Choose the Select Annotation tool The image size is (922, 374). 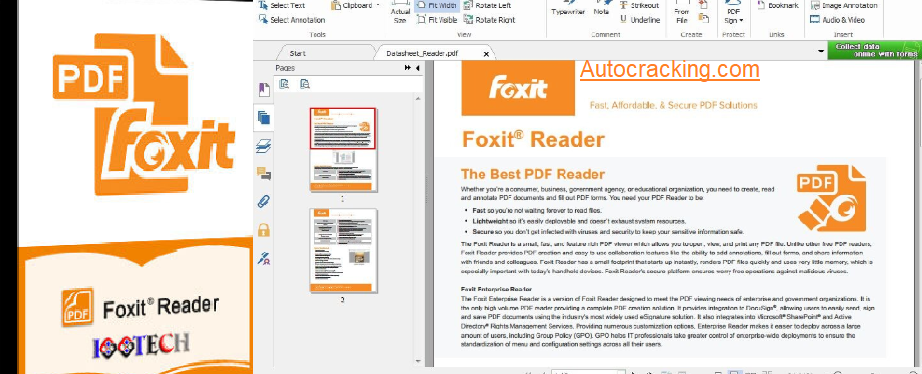292,20
